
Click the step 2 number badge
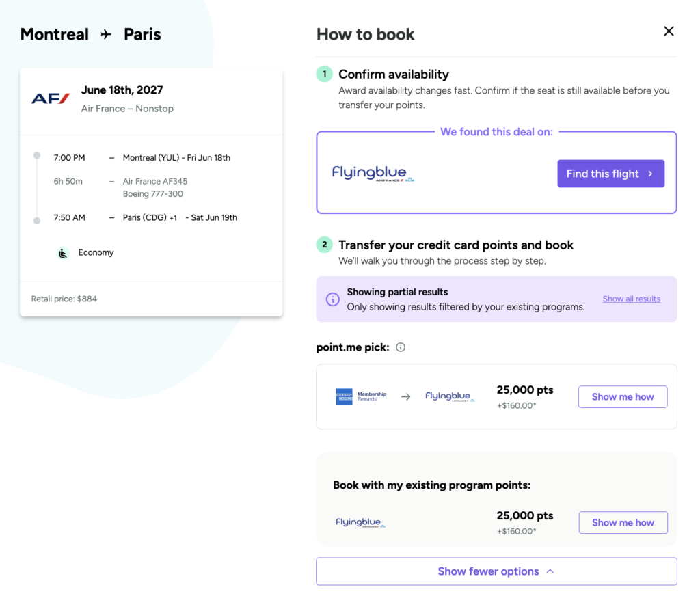pos(325,245)
